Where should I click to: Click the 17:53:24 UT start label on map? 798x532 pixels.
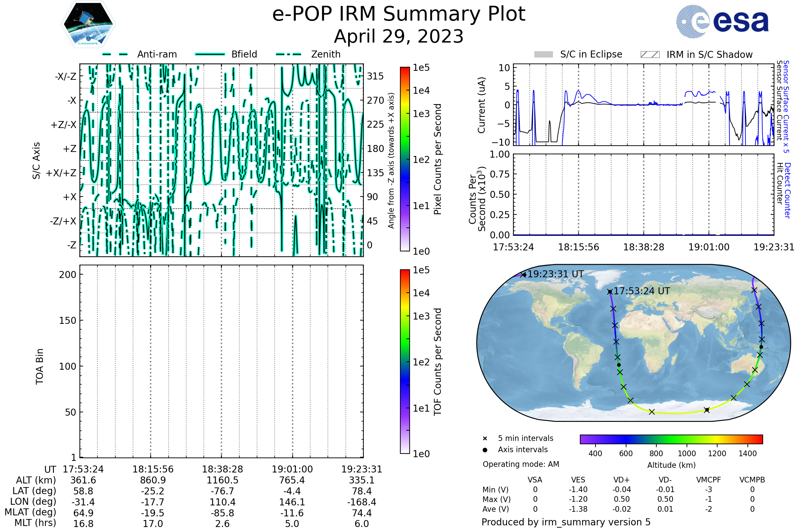click(641, 291)
